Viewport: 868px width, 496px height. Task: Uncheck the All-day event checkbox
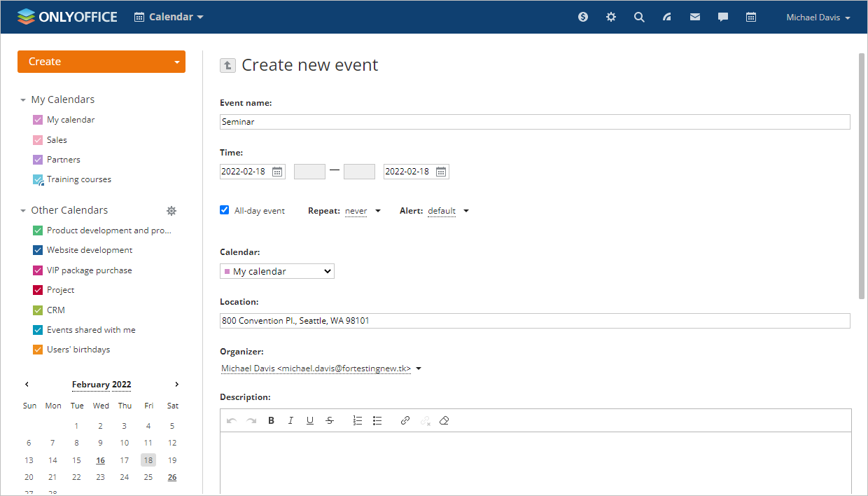[x=224, y=209]
